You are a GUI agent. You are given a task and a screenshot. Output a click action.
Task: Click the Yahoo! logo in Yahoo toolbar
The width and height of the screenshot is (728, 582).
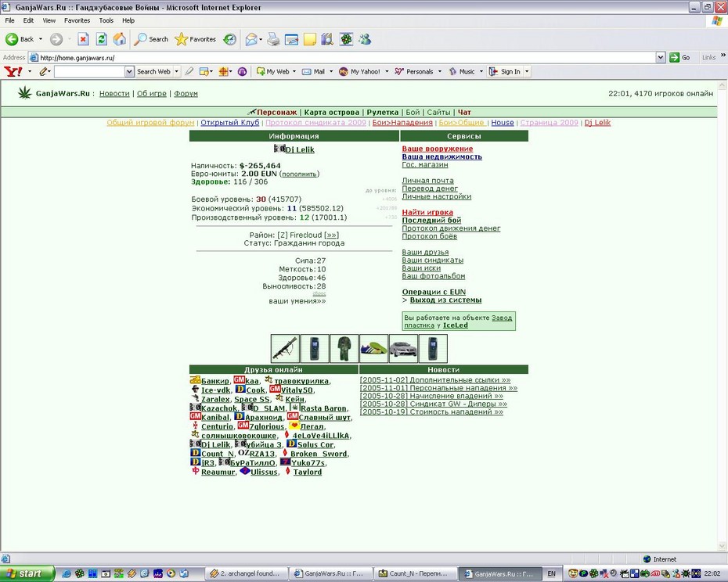click(13, 71)
